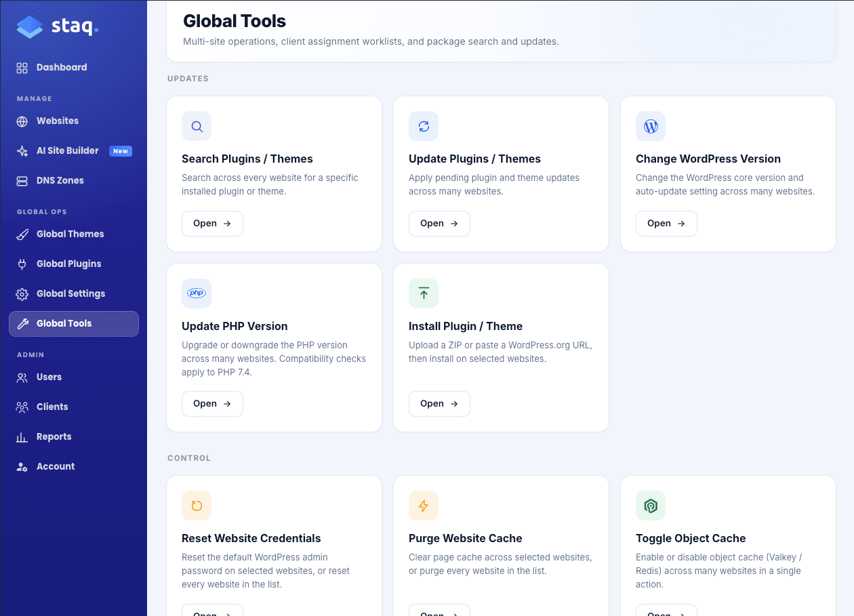Click the Global Tools wrench icon
854x616 pixels.
pyautogui.click(x=22, y=324)
